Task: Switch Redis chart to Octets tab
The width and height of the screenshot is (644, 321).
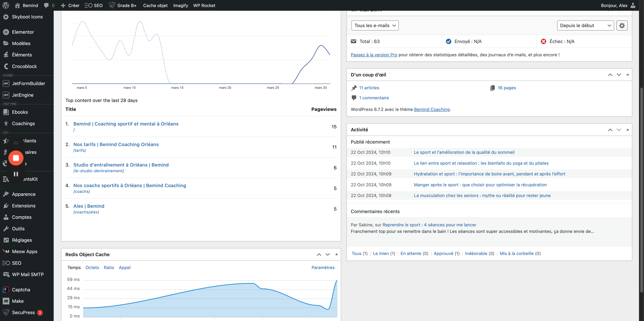Action: (92, 268)
